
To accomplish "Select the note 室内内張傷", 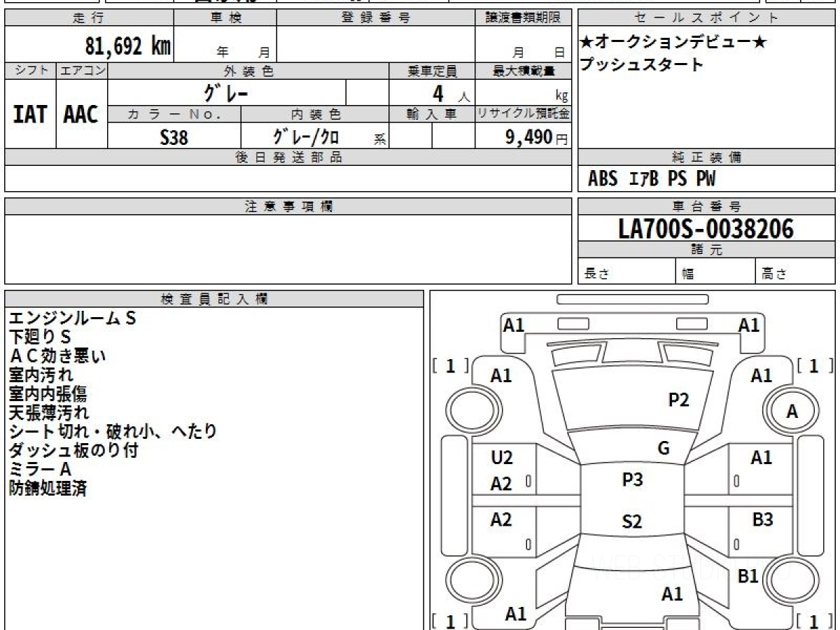I will [48, 394].
